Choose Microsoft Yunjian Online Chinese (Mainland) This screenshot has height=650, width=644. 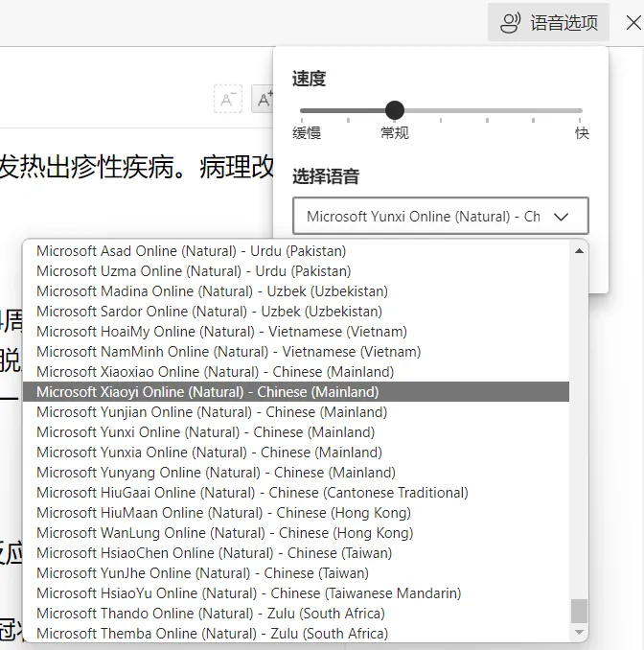296,411
